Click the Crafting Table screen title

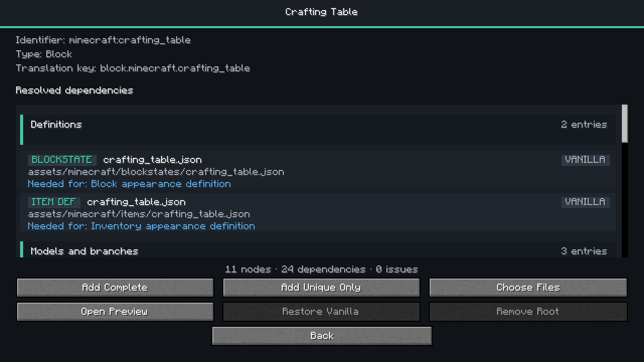322,12
